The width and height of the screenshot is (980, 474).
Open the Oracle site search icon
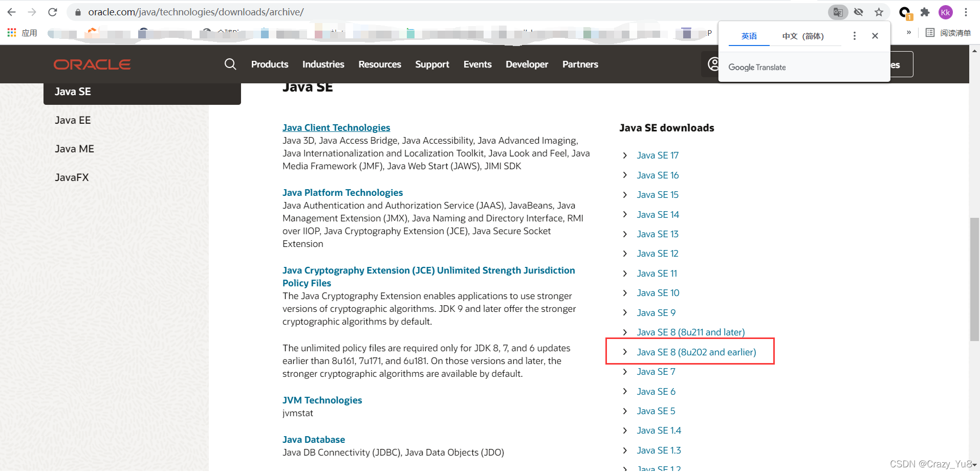230,64
